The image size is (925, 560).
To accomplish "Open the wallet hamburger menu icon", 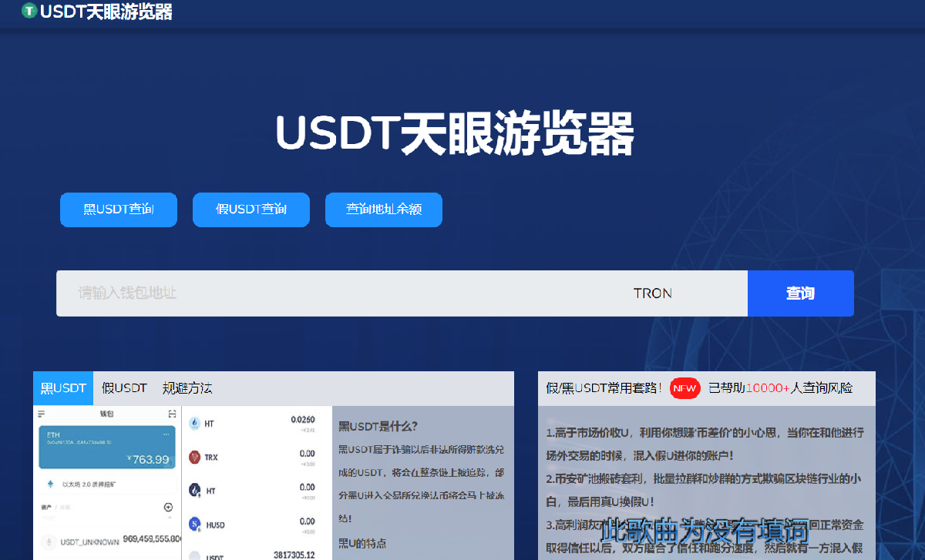I will [40, 414].
